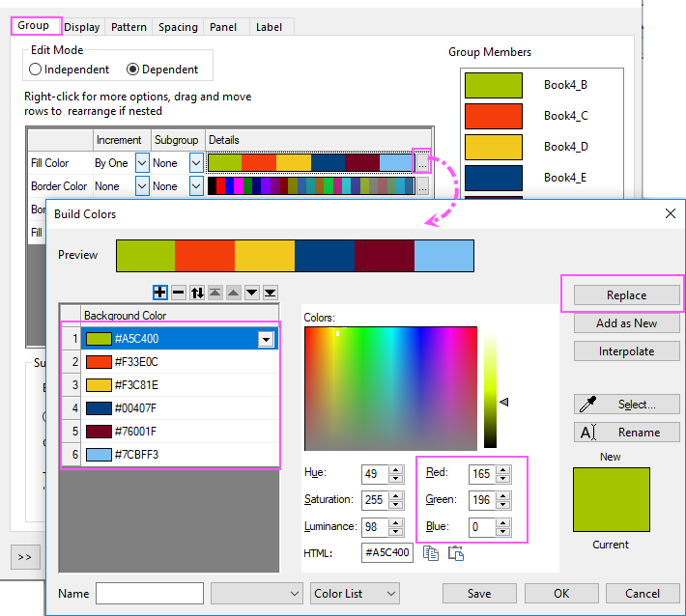The height and width of the screenshot is (616, 686).
Task: Move selected color to bottom
Action: [x=270, y=293]
